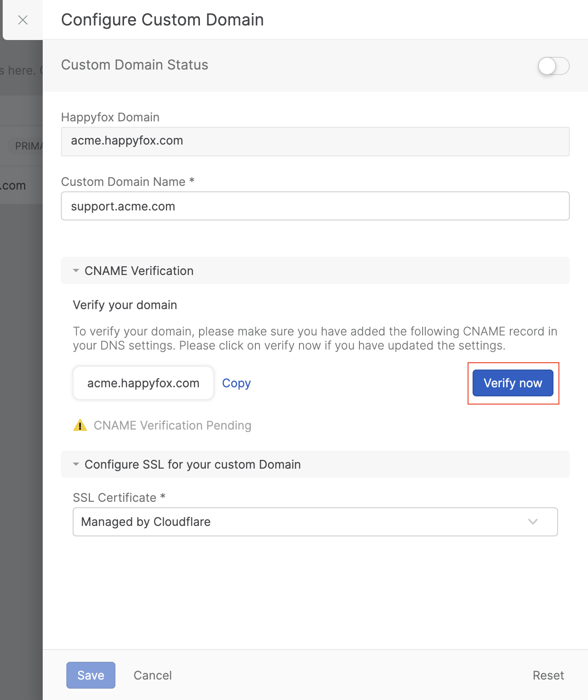Click CNAME Verification Pending status text

pyautogui.click(x=173, y=425)
